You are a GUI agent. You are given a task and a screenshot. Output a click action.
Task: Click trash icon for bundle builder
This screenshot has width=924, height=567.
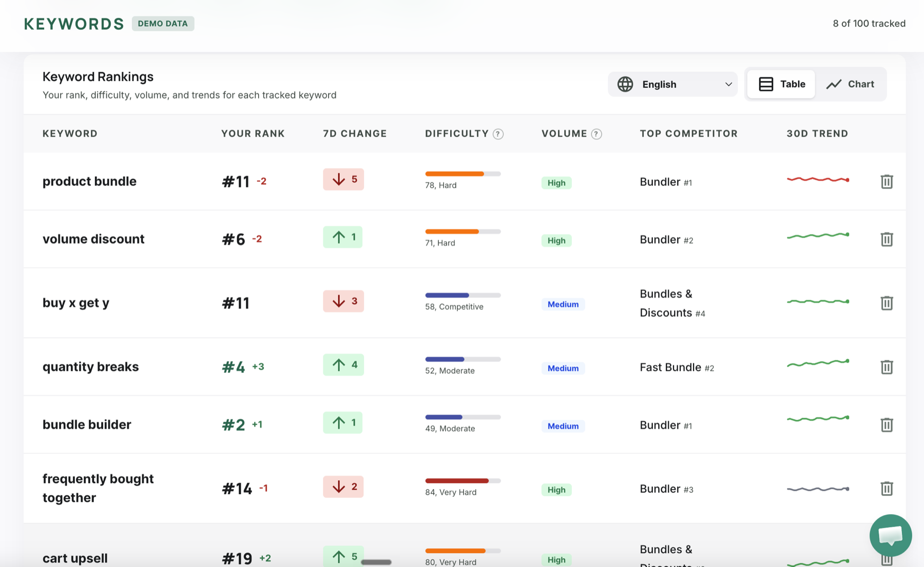pyautogui.click(x=887, y=425)
